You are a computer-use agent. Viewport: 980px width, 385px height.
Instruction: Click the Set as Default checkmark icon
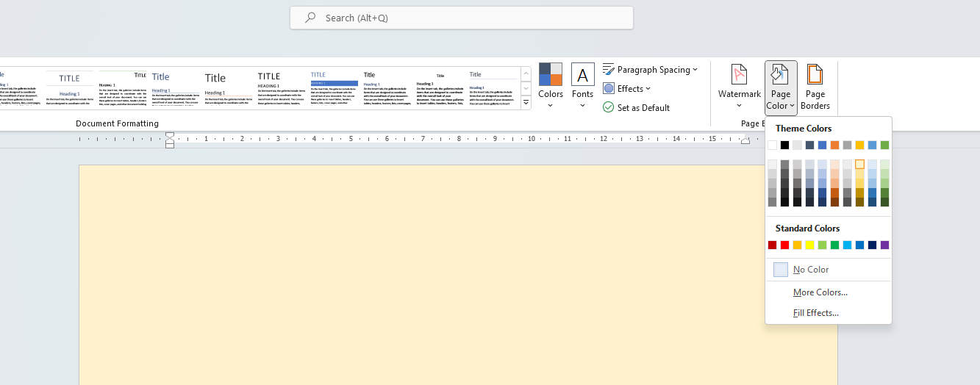click(x=608, y=107)
